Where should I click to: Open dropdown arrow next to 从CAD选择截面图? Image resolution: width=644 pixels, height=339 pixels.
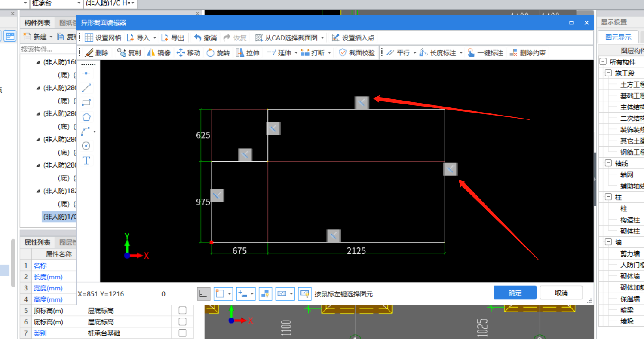click(x=322, y=38)
